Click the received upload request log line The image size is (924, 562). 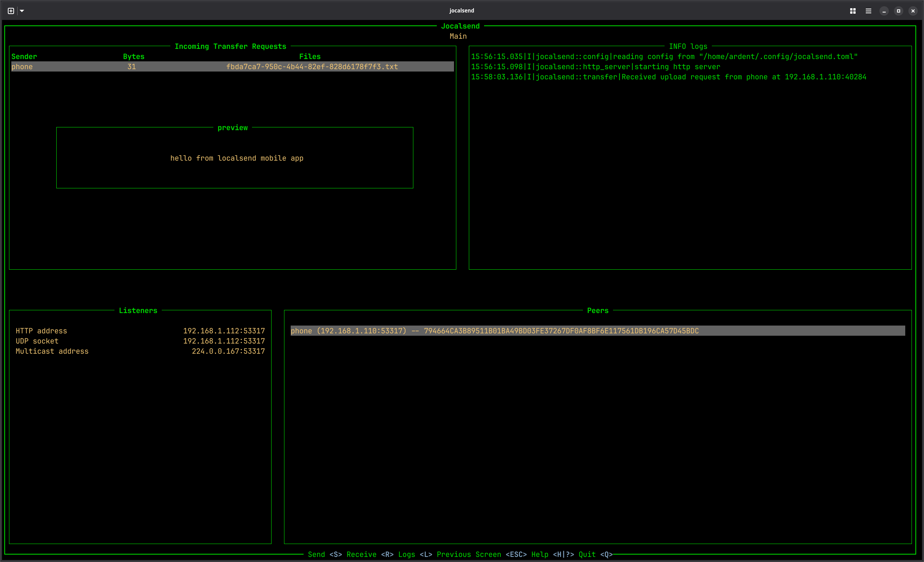668,77
